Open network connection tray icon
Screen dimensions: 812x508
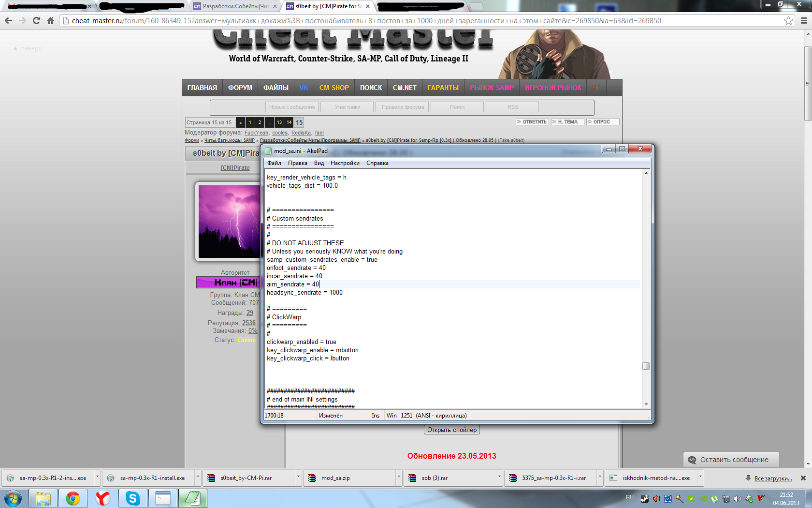click(x=726, y=499)
